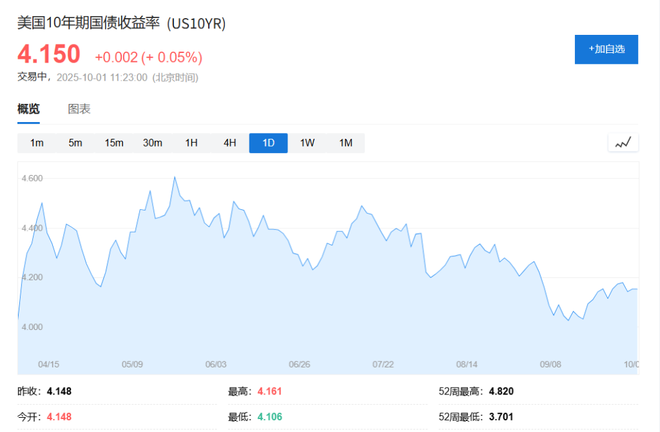Click the 09/08 date on the x-axis
The image size is (660, 432).
pyautogui.click(x=550, y=365)
